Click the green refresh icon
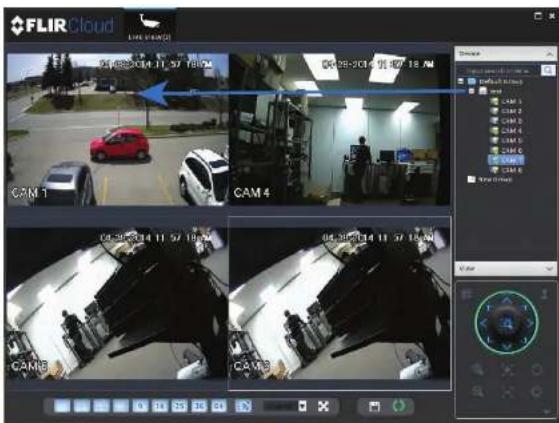Viewport: 559px width, 423px height. pos(399,406)
